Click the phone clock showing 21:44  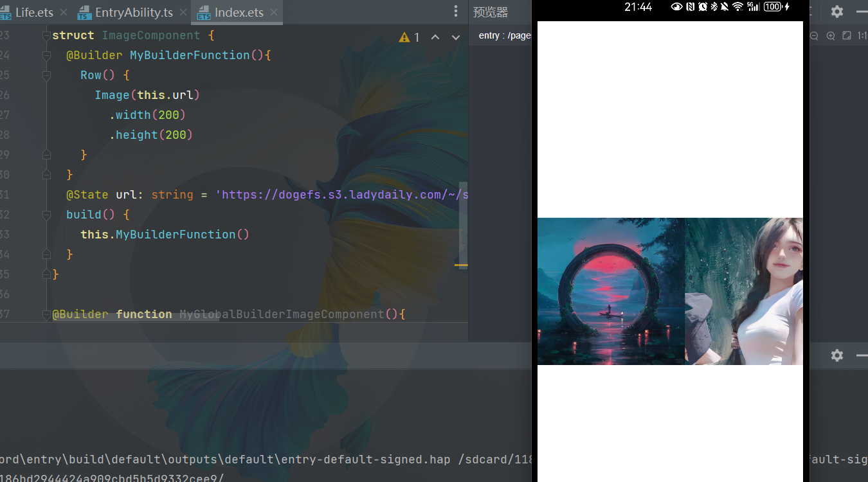[638, 7]
